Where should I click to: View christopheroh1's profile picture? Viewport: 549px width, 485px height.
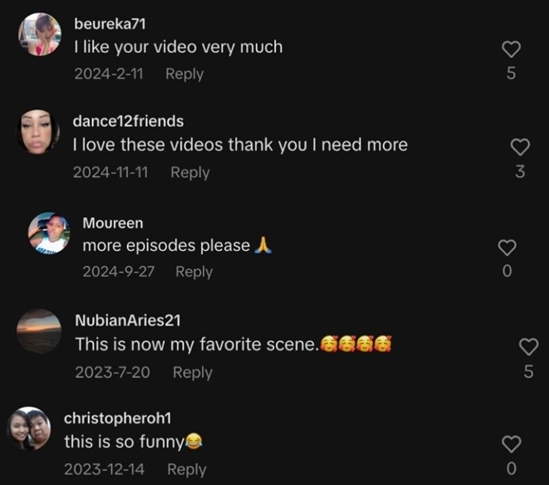29,428
